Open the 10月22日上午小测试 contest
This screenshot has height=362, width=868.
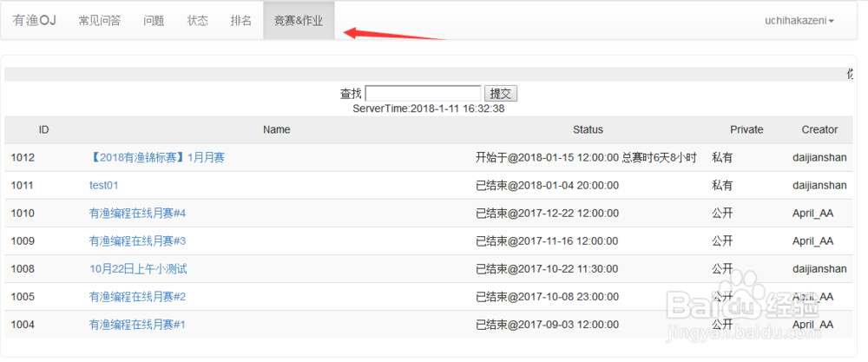[138, 269]
